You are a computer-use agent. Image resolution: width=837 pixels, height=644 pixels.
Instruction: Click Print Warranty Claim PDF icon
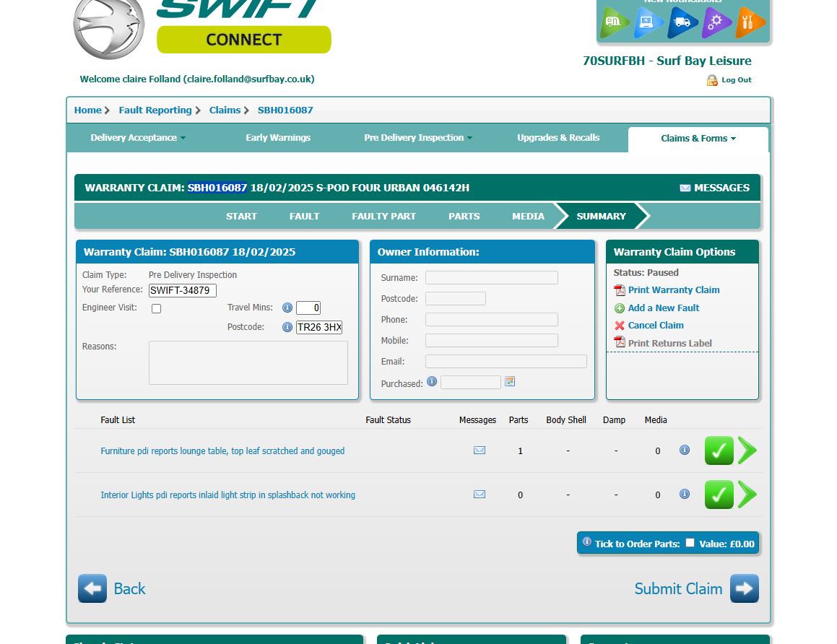619,290
